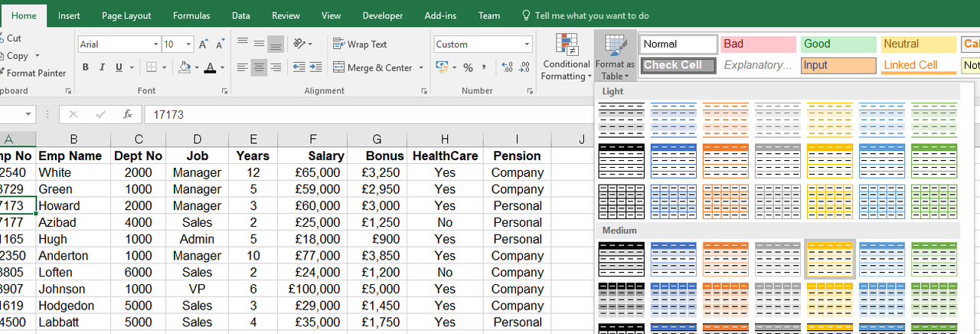Expand Underline options arrow

pos(131,67)
